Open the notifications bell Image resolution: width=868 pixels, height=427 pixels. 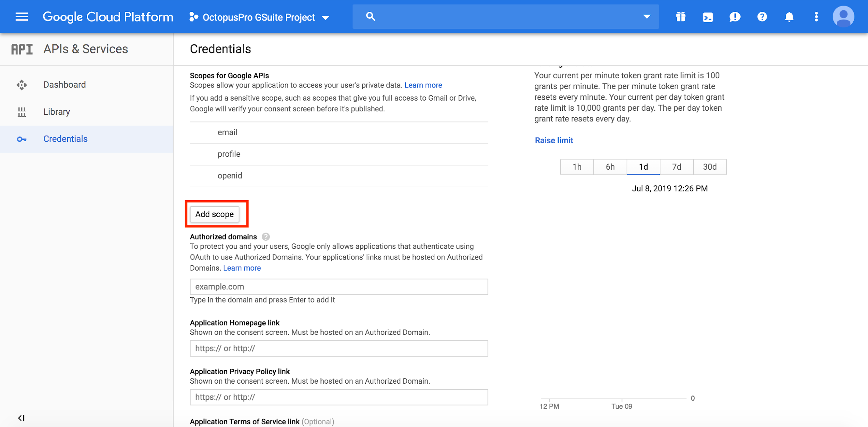click(x=789, y=17)
